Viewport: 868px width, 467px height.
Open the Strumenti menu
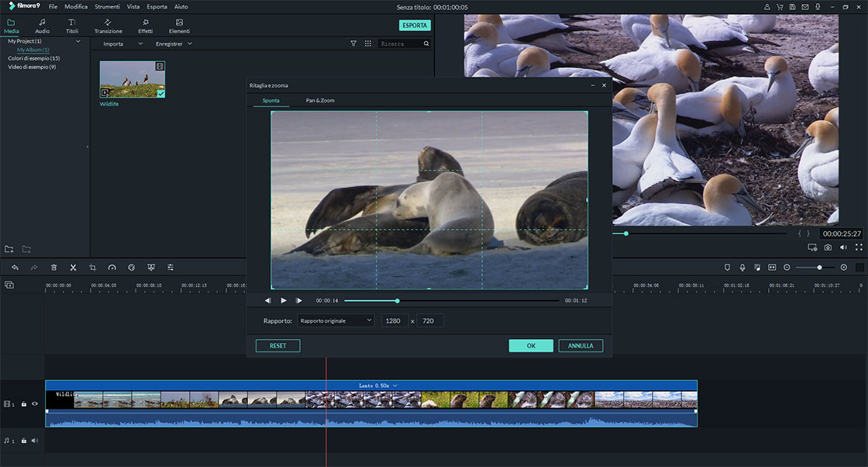(107, 7)
